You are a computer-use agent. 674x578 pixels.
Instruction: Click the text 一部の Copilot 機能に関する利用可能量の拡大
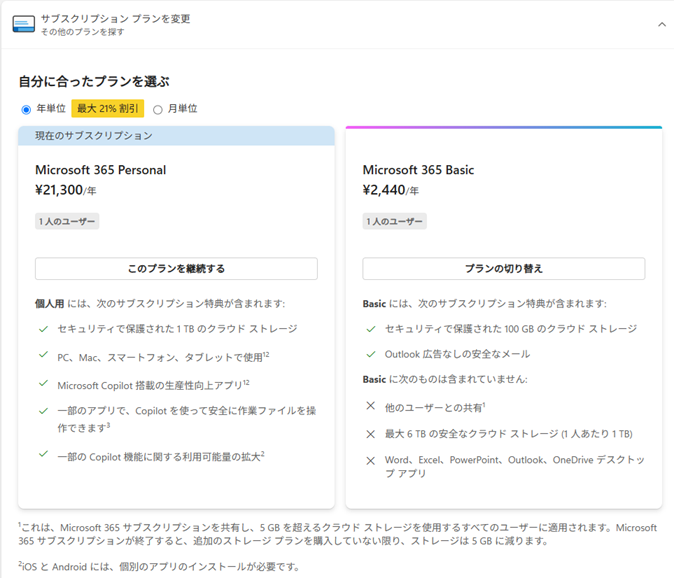161,457
